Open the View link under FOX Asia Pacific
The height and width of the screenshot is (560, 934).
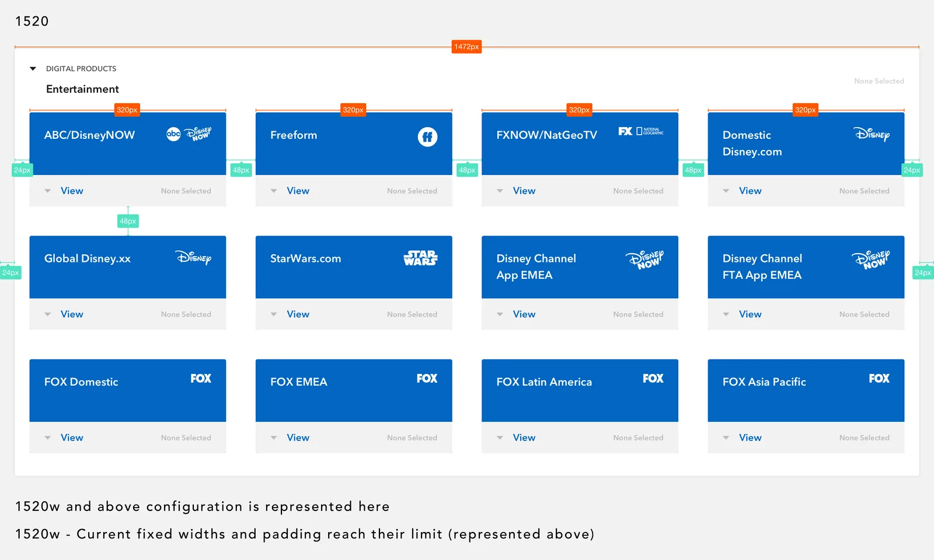(x=750, y=437)
